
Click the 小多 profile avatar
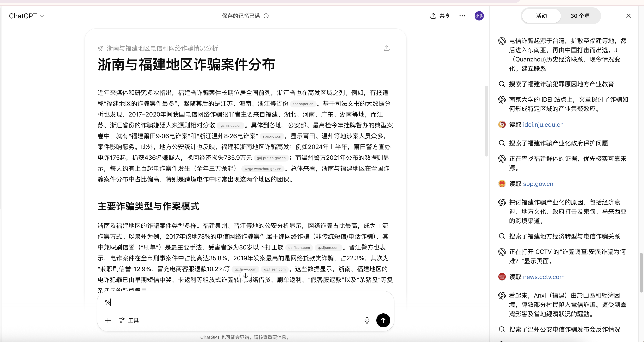click(479, 16)
